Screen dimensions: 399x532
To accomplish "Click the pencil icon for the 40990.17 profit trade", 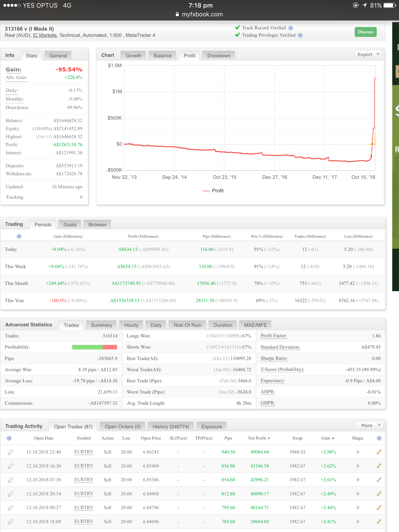I will click(x=379, y=494).
